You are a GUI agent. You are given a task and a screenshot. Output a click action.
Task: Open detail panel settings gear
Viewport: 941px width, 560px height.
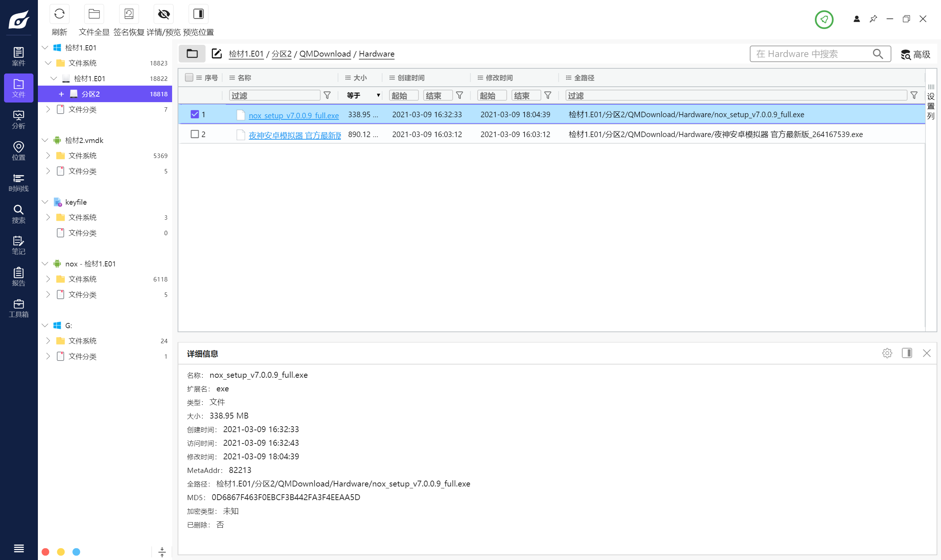point(887,353)
